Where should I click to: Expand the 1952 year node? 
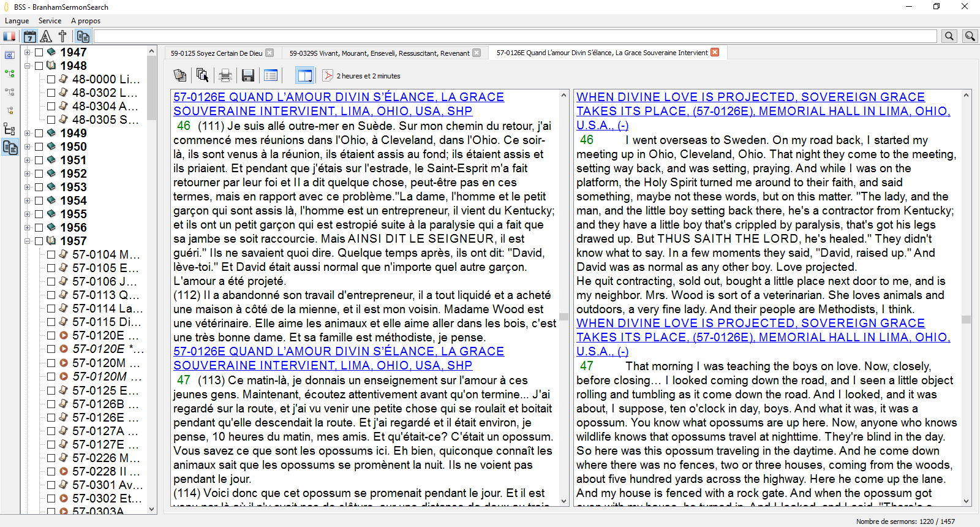pyautogui.click(x=27, y=173)
